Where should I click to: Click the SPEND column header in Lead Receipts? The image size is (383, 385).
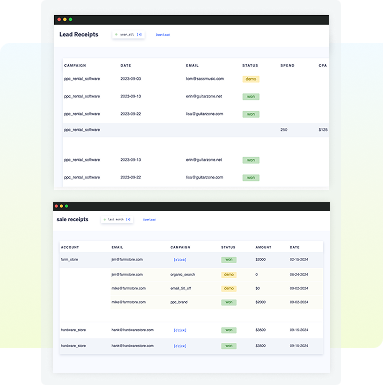[287, 66]
